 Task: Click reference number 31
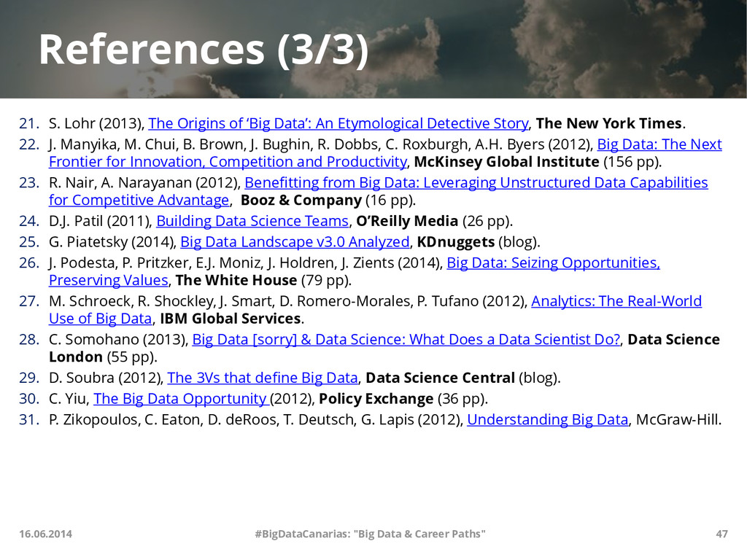tap(28, 419)
